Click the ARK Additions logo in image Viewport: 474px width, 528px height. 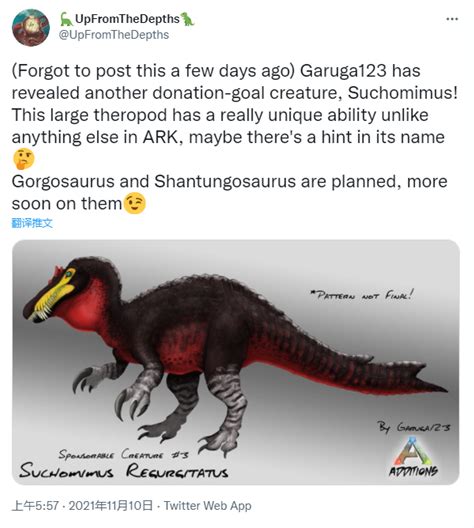coord(413,457)
